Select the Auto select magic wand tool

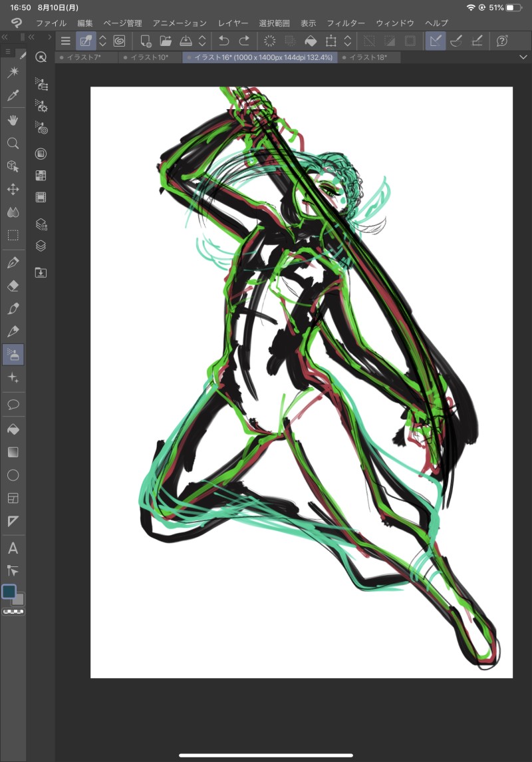coord(13,72)
